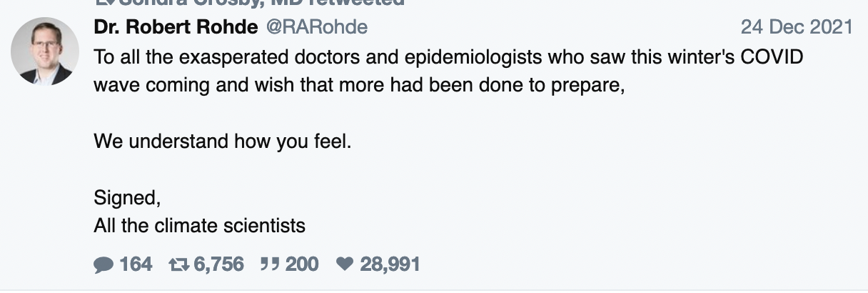
Task: Open the 24 Dec 2021 timestamp
Action: click(x=796, y=28)
